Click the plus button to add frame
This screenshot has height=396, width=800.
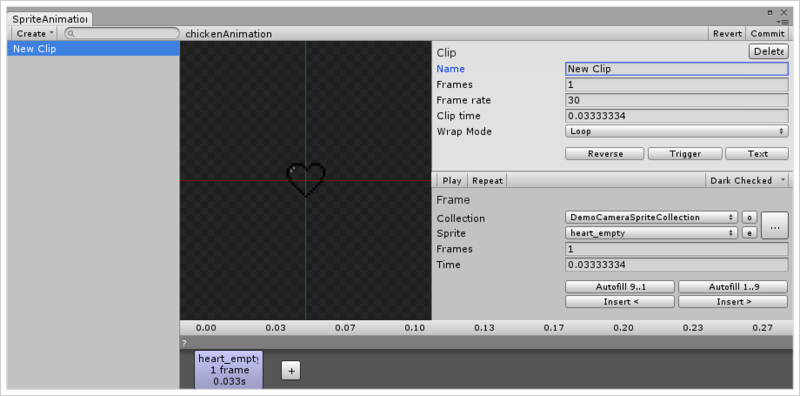pos(291,371)
